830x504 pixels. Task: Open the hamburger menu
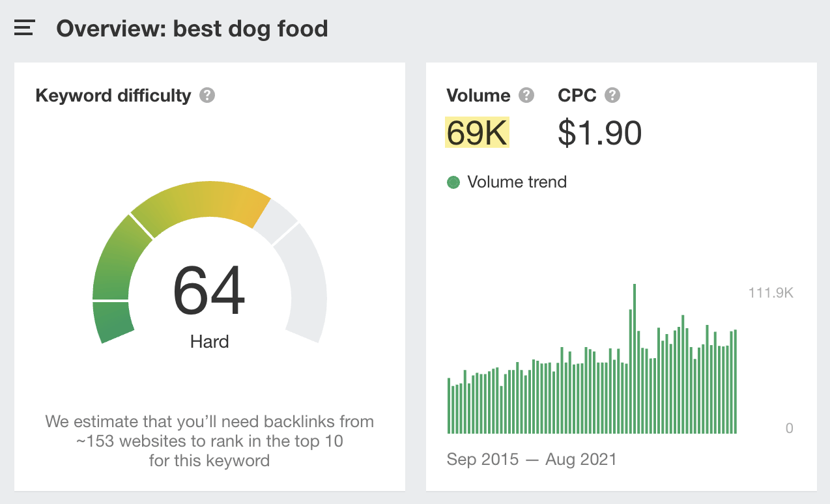24,28
